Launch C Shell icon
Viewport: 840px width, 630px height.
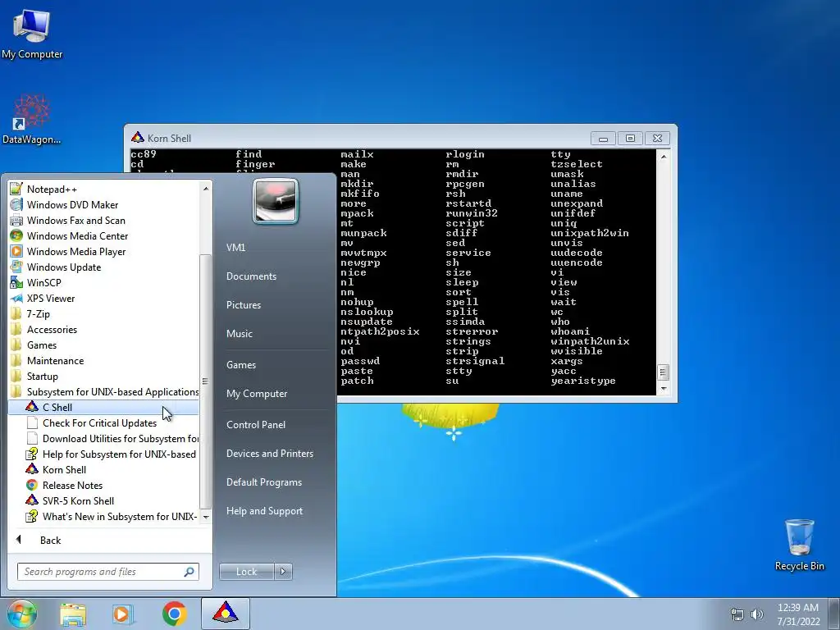pos(32,407)
